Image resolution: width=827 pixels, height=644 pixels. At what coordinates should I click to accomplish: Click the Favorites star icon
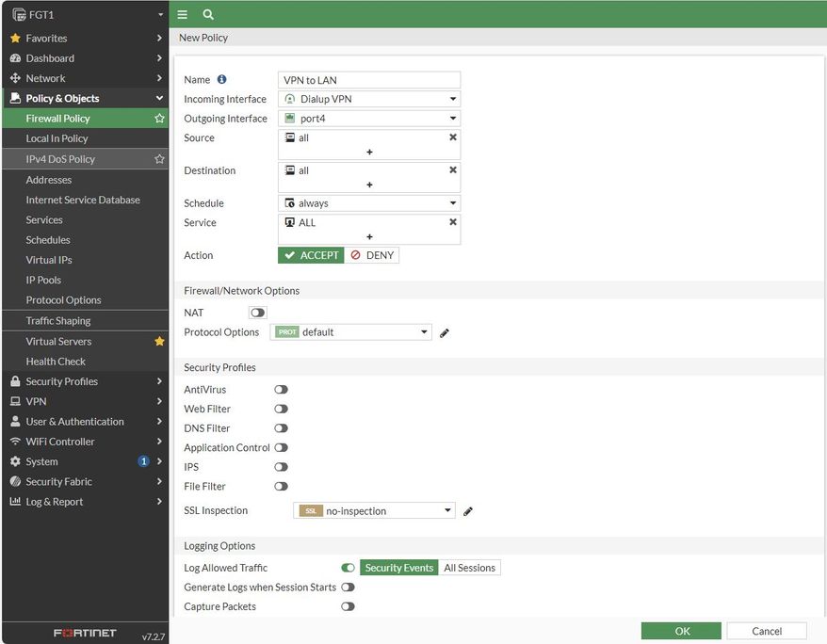15,39
